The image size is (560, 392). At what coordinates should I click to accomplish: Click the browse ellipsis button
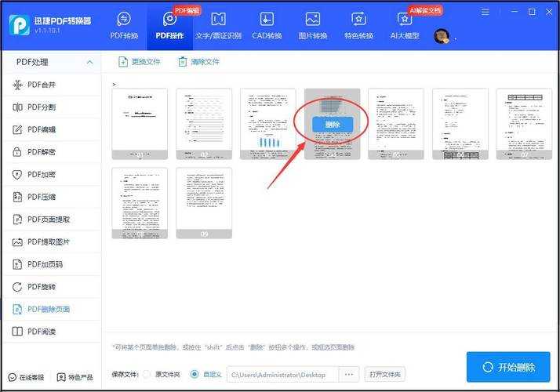coord(349,375)
